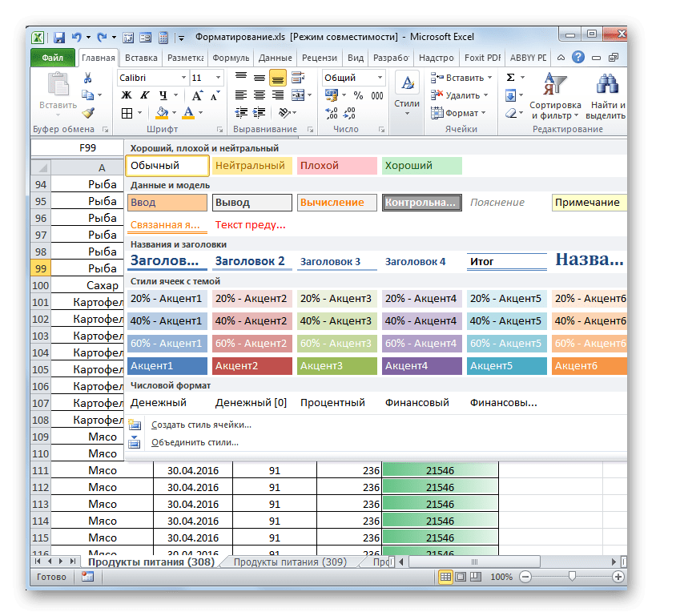The width and height of the screenshot is (676, 616).
Task: Open the font name Calibri dropdown
Action: click(x=183, y=78)
